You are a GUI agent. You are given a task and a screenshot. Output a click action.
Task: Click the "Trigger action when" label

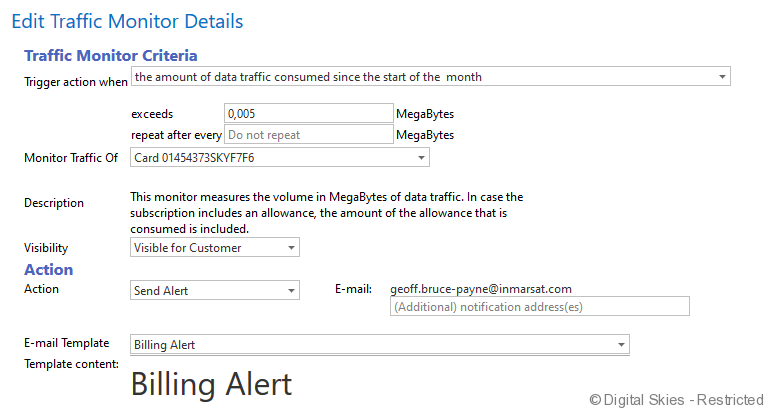[x=76, y=82]
